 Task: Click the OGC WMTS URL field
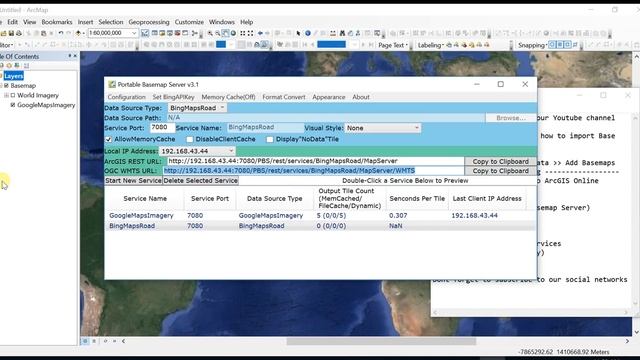point(313,171)
